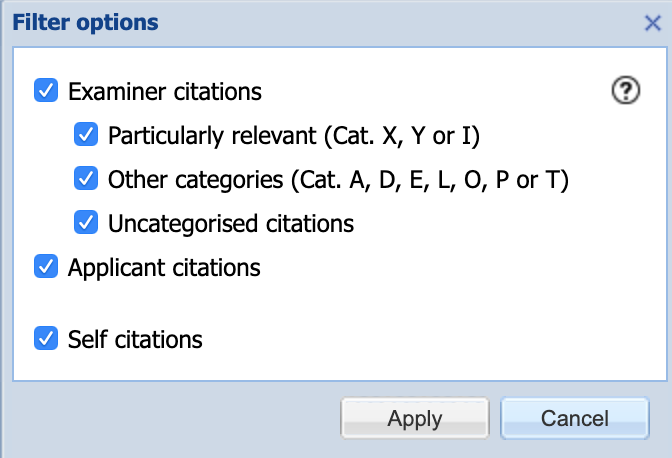This screenshot has height=458, width=672.
Task: Click the blank space between Applicant and Self citations
Action: tap(300, 303)
